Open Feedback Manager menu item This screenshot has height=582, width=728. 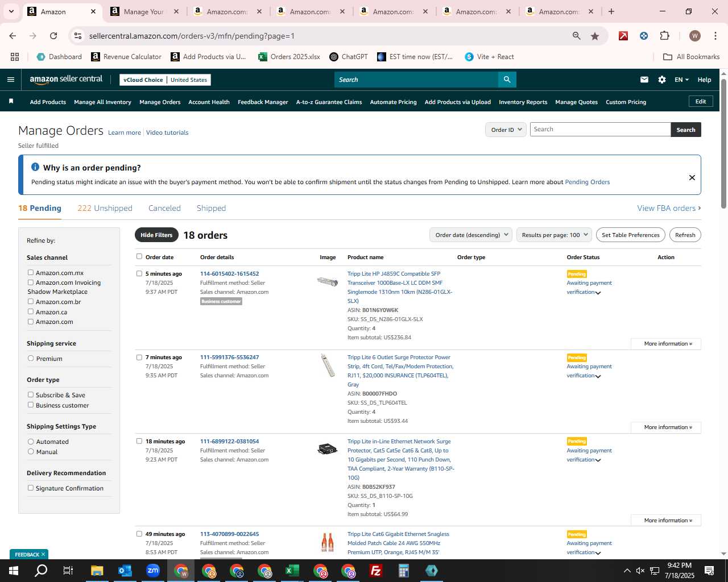click(x=263, y=102)
